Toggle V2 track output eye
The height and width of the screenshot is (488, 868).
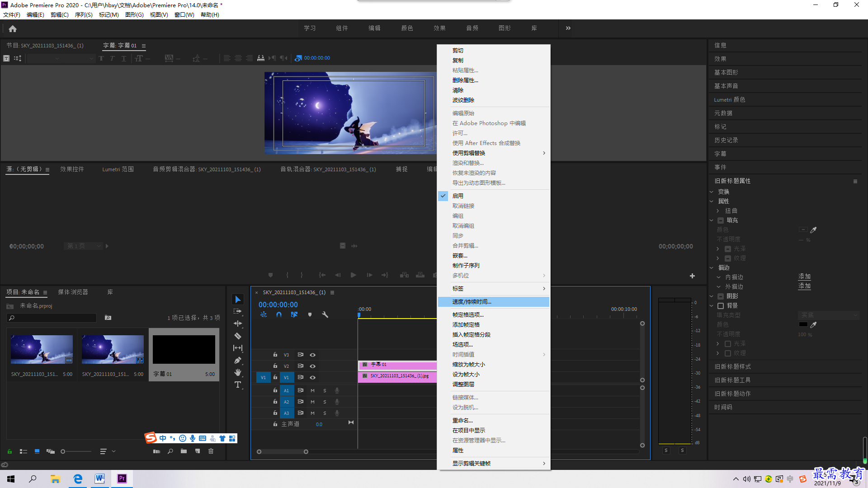tap(312, 366)
